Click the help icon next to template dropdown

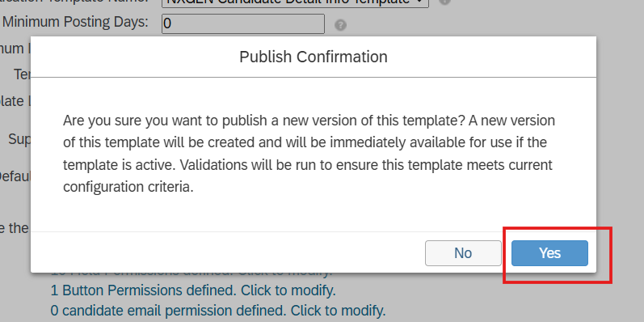pyautogui.click(x=444, y=2)
